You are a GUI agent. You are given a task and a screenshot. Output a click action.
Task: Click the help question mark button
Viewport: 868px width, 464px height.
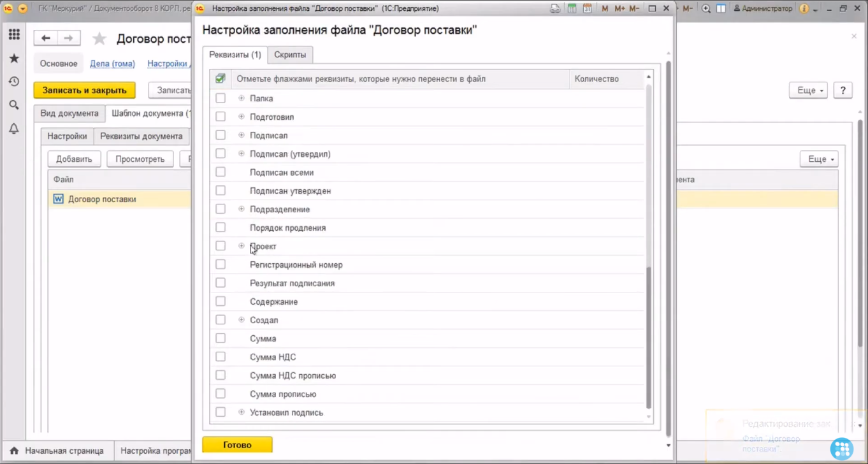point(843,91)
